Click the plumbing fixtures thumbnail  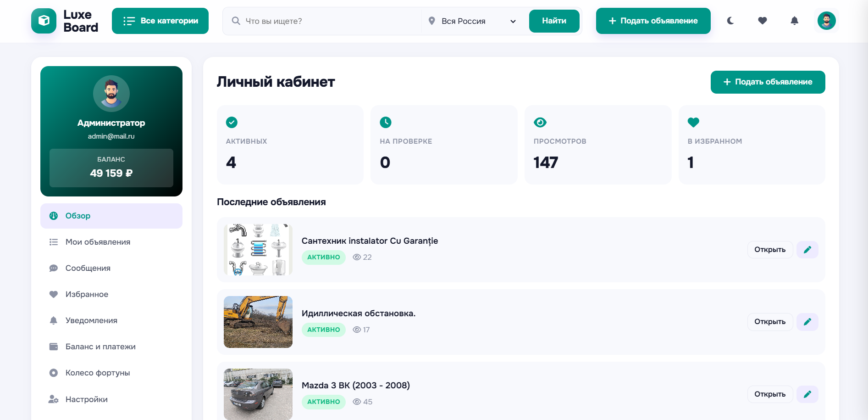258,250
